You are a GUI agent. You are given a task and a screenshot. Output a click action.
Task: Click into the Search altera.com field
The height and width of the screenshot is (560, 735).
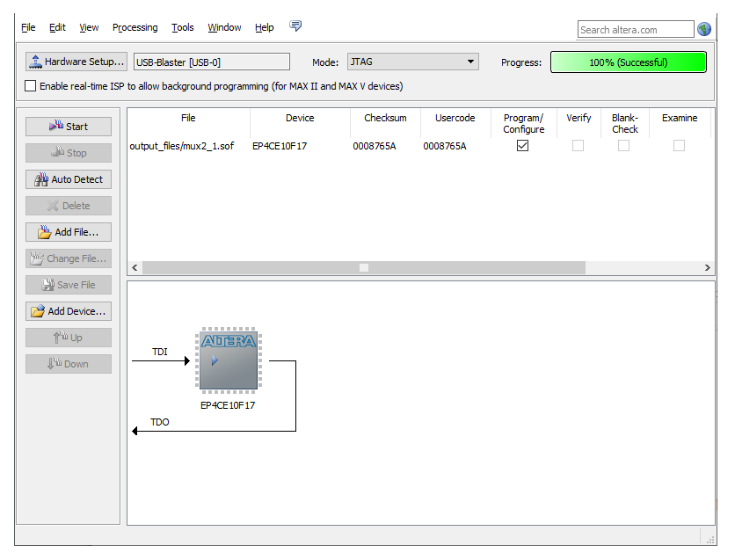pyautogui.click(x=635, y=30)
